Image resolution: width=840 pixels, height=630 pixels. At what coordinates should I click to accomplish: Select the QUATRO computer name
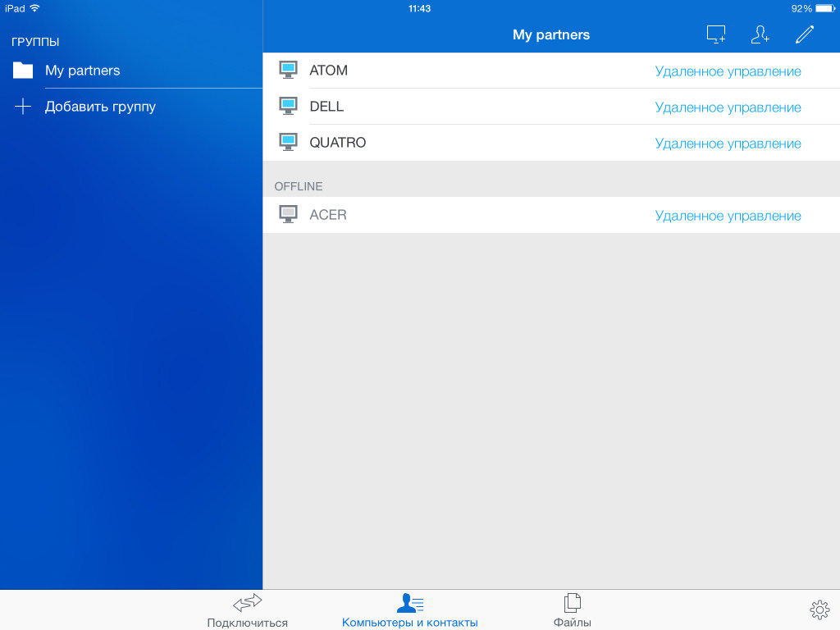coord(337,143)
